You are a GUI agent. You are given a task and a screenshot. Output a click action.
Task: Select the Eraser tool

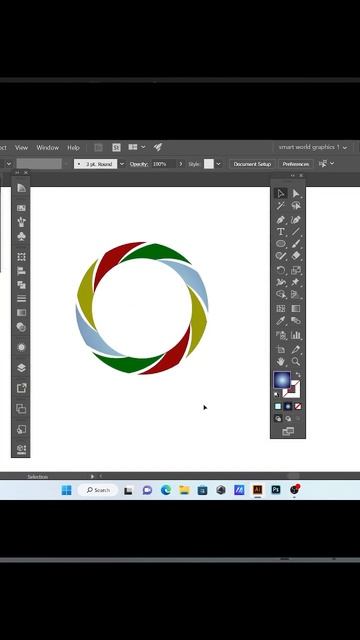296,256
